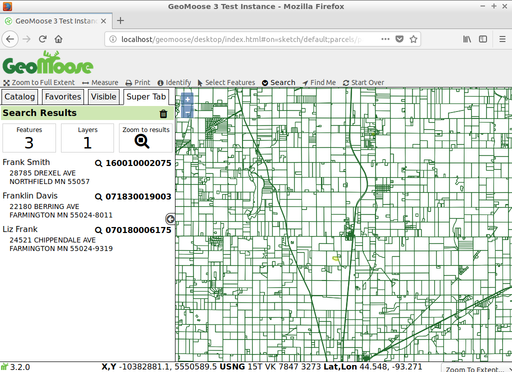This screenshot has height=372, width=512.
Task: Click FARMINGTON MN 55024-9319 text
Action: 61,249
